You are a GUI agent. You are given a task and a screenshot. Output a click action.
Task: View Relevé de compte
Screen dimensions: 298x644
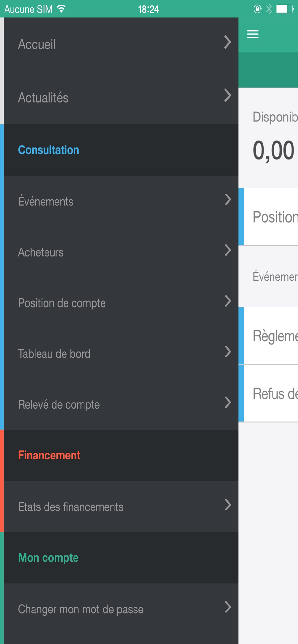click(59, 404)
